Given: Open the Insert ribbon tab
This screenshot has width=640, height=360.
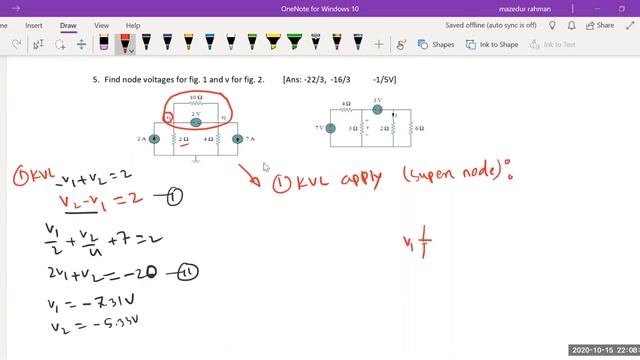Looking at the screenshot, I should coord(33,25).
